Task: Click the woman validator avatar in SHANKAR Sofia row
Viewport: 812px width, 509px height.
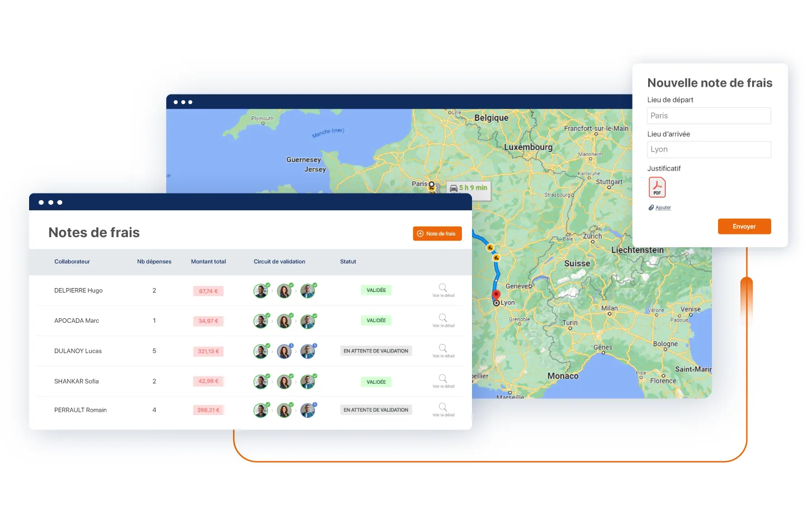Action: click(x=284, y=381)
